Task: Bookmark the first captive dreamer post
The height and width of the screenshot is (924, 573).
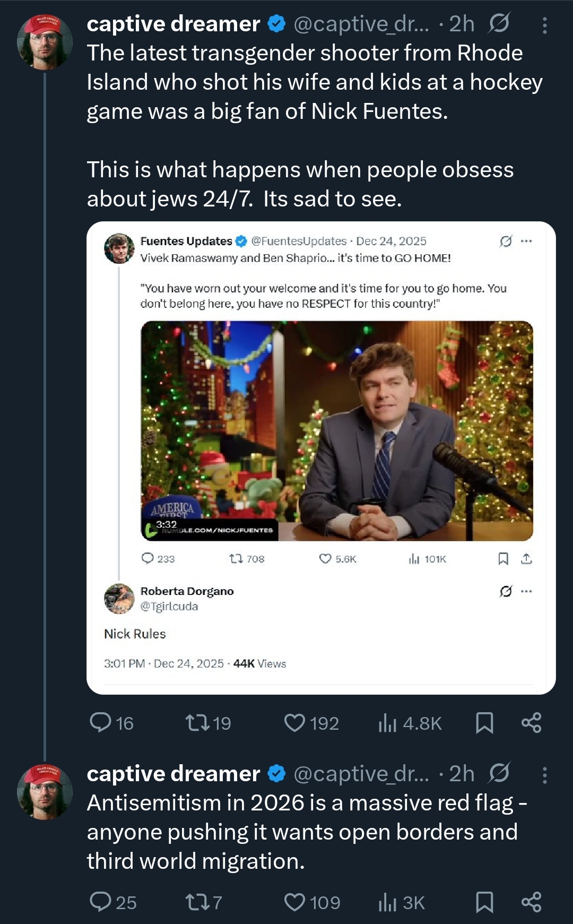Action: 484,723
